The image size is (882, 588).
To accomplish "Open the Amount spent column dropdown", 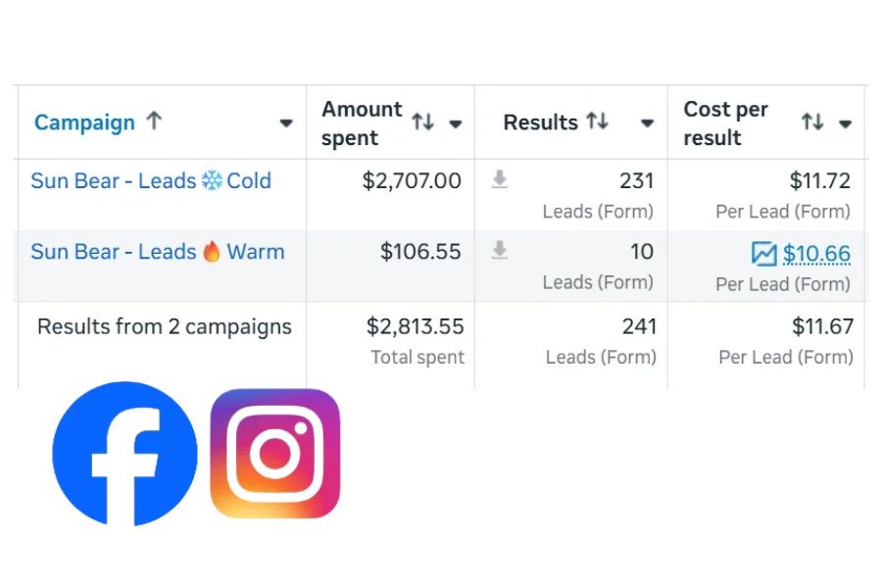I will (x=456, y=123).
